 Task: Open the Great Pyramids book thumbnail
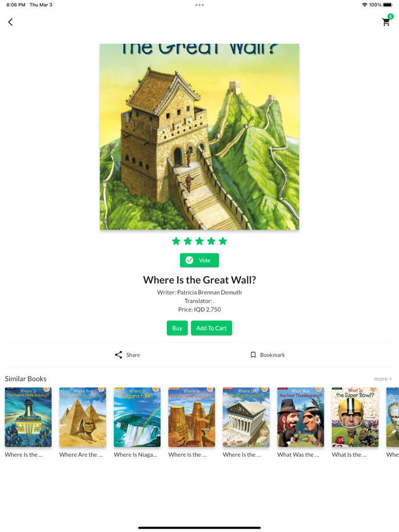tap(83, 418)
